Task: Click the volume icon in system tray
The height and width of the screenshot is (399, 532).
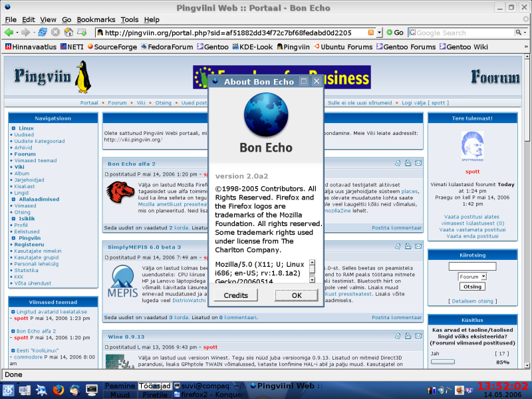Action: (x=440, y=390)
